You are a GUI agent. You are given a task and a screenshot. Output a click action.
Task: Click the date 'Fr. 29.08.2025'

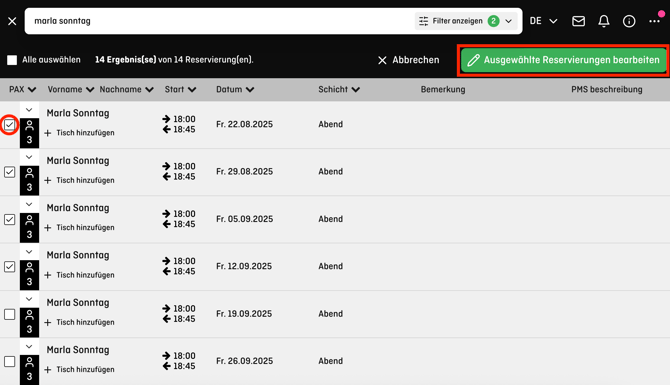tap(244, 172)
